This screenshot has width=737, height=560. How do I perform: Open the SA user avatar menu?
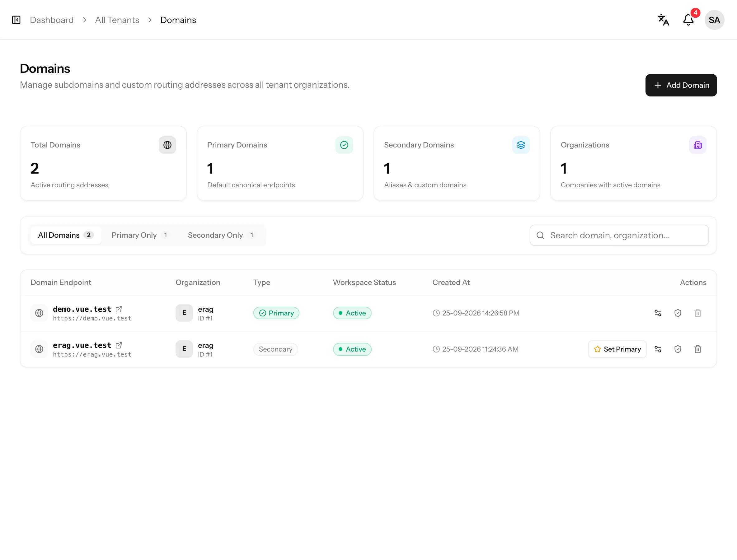(714, 20)
